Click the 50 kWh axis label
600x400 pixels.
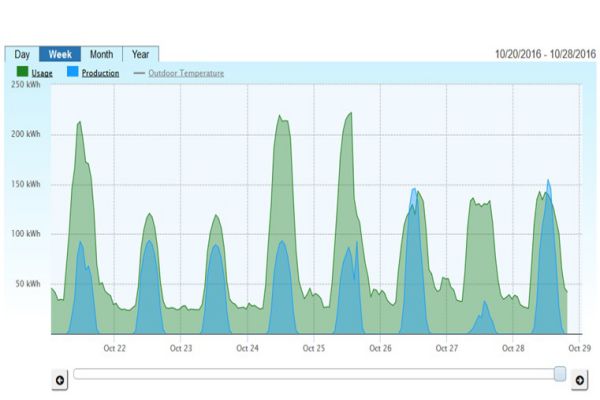(28, 284)
